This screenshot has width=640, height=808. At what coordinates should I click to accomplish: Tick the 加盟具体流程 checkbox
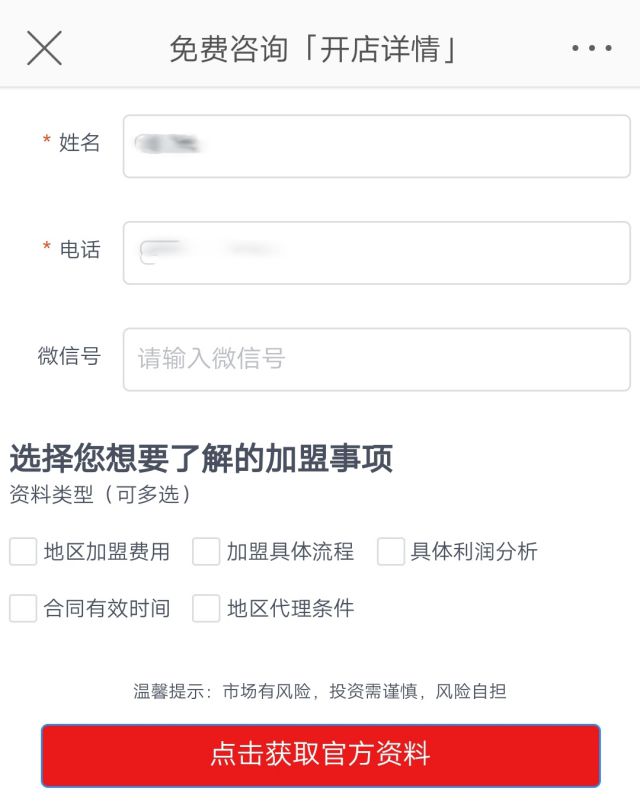pos(206,551)
